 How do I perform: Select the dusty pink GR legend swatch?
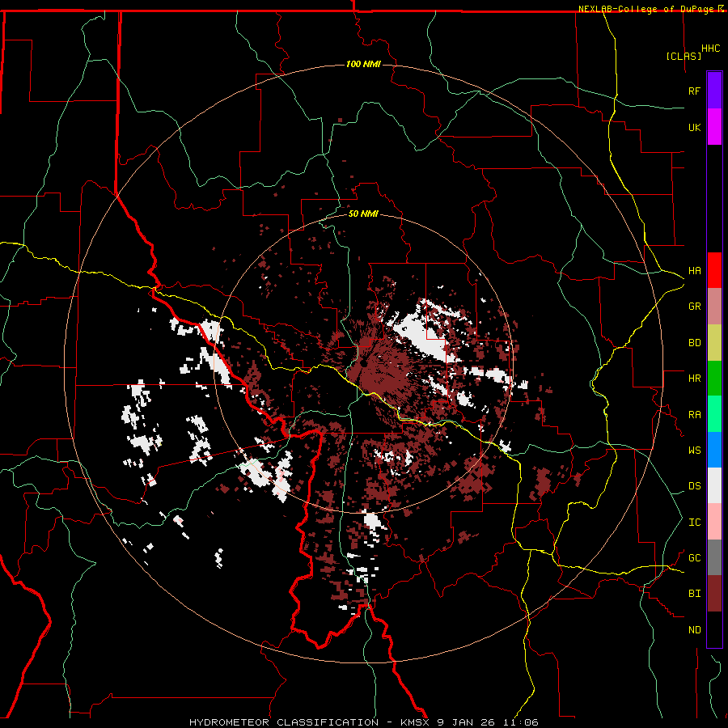(x=714, y=307)
